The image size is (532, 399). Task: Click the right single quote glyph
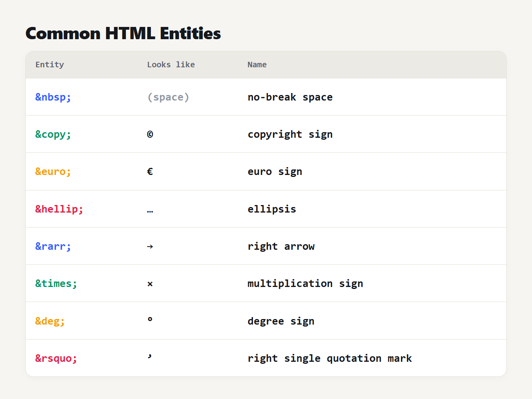[x=150, y=357]
